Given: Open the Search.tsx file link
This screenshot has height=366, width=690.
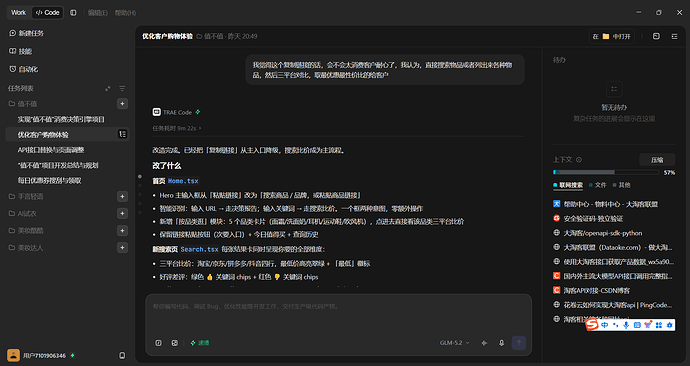Looking at the screenshot, I should coord(199,249).
